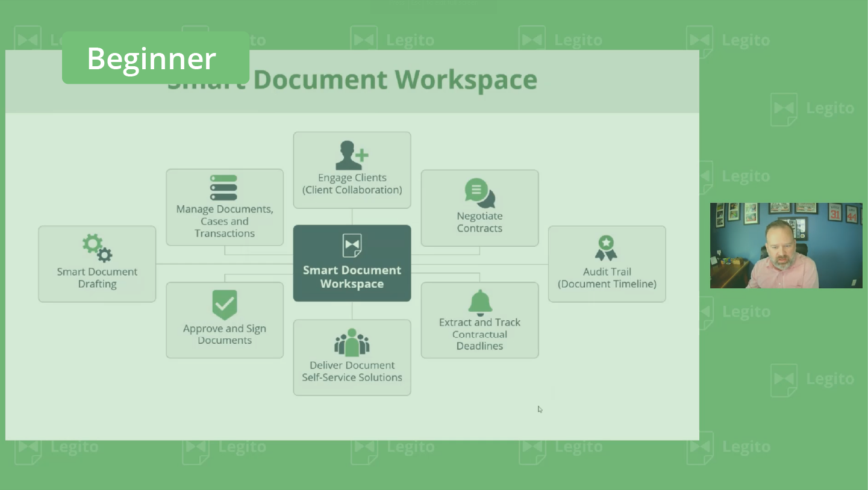Viewport: 868px width, 490px height.
Task: Click the presenter webcam video thumbnail
Action: click(786, 246)
